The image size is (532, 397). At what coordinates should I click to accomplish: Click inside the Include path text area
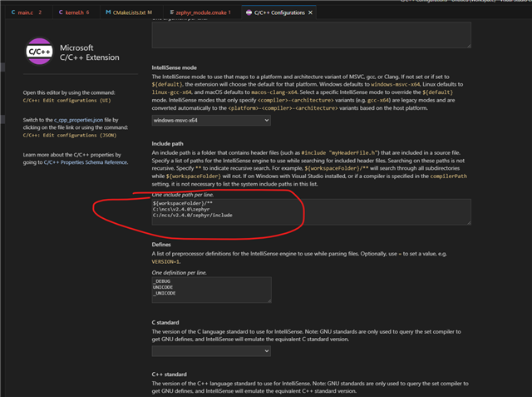point(311,211)
